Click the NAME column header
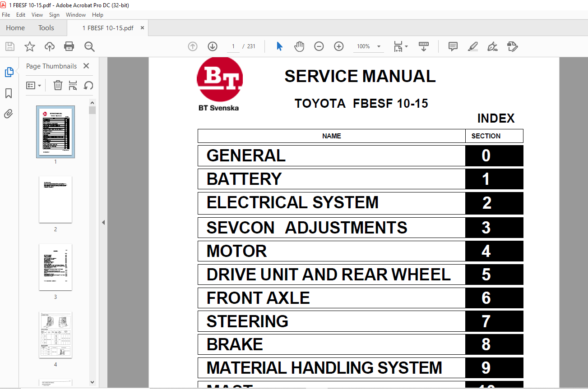This screenshot has height=389, width=588. (x=332, y=136)
